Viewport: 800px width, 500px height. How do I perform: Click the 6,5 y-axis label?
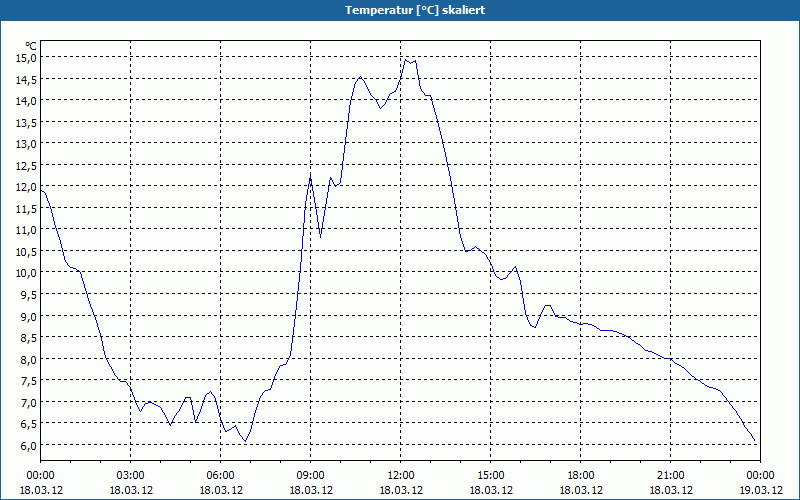point(29,424)
